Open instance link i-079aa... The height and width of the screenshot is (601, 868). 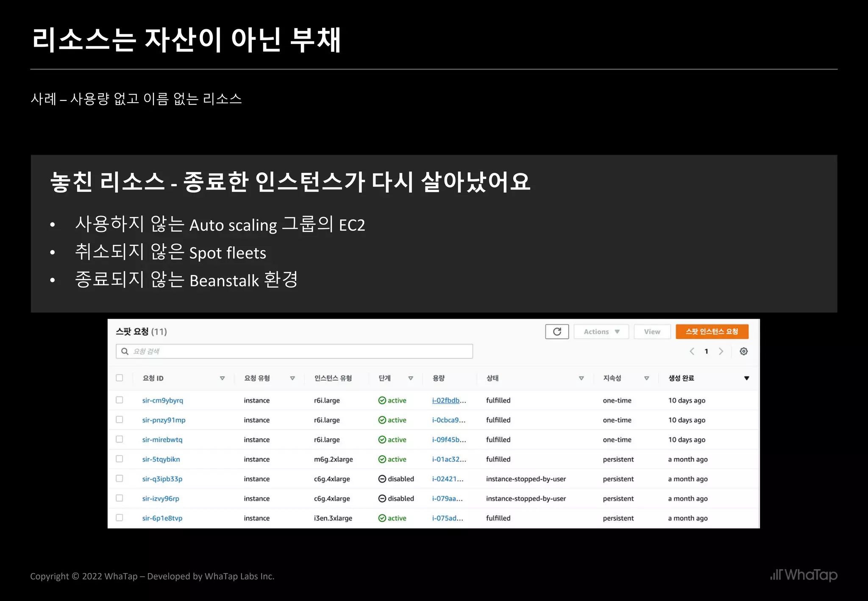[x=448, y=498]
